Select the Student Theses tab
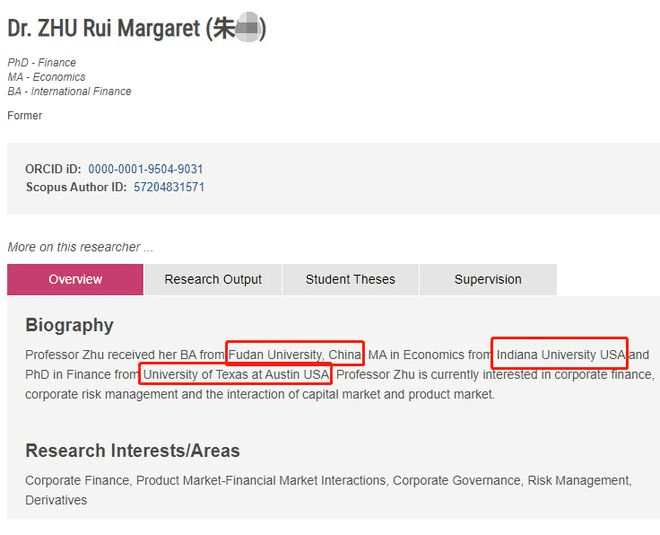The width and height of the screenshot is (660, 535). (x=350, y=279)
